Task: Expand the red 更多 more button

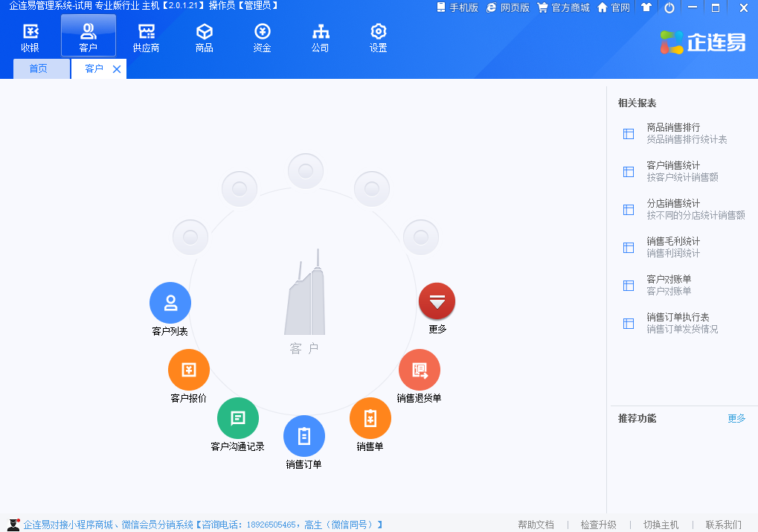Action: coord(437,301)
